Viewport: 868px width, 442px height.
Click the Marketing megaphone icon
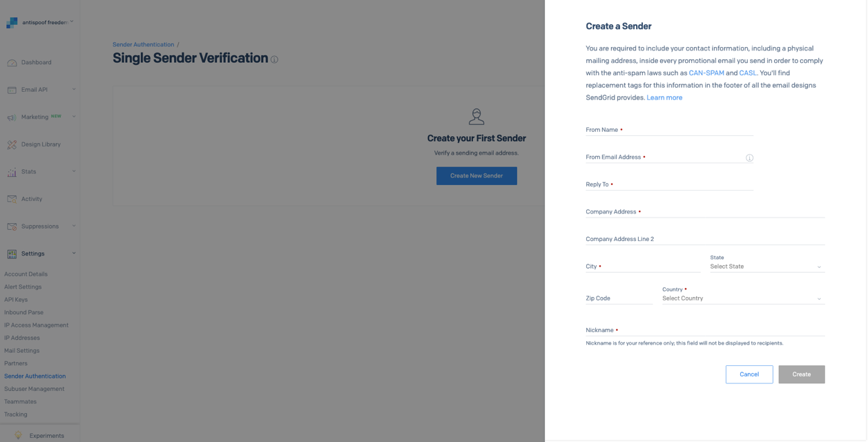pos(12,117)
